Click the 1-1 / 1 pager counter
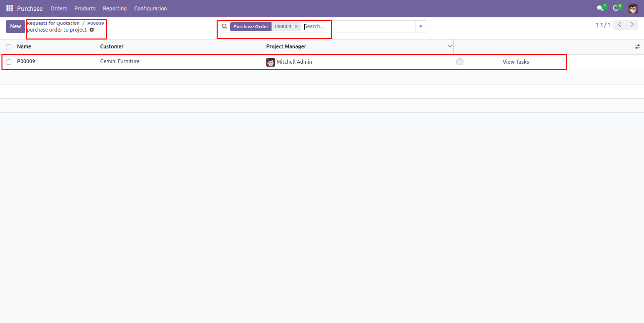 point(603,25)
